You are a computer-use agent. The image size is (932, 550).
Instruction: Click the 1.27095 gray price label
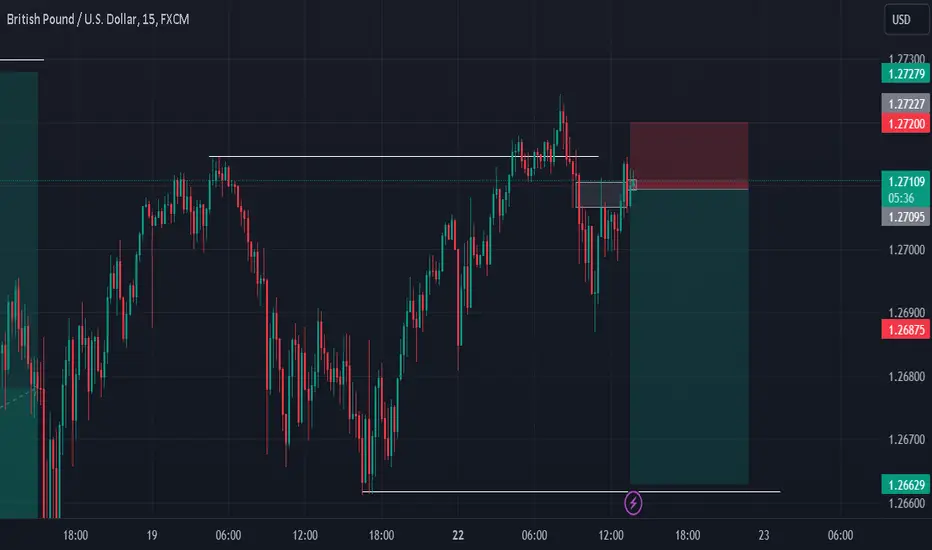click(x=906, y=216)
